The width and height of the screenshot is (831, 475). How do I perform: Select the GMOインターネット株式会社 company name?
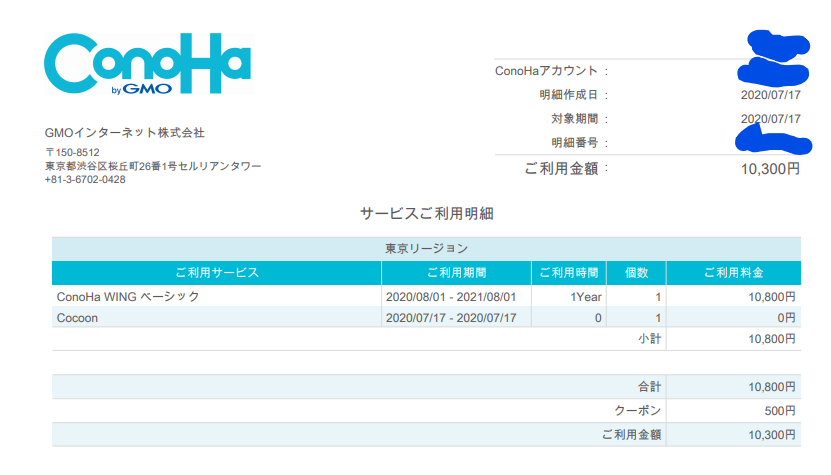pyautogui.click(x=125, y=133)
